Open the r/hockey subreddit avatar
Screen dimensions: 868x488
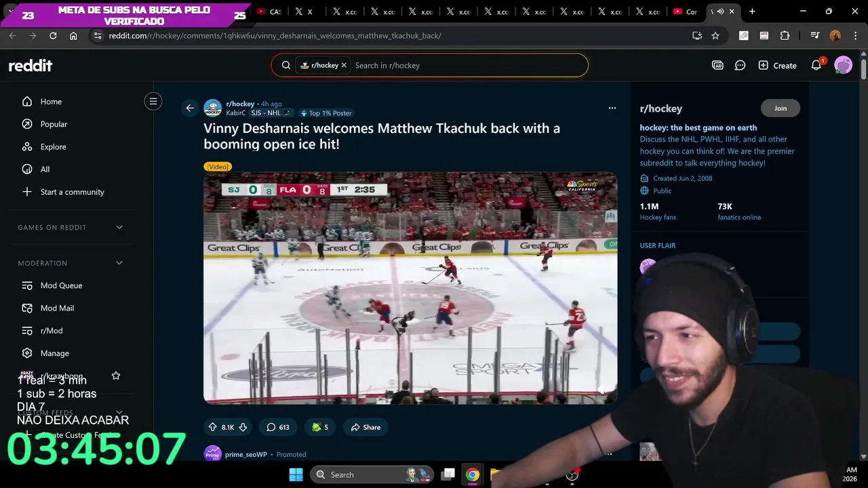point(213,108)
